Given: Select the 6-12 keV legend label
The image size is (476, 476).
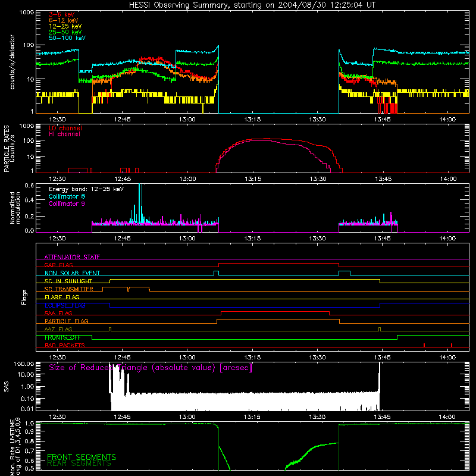Looking at the screenshot, I should pos(64,20).
